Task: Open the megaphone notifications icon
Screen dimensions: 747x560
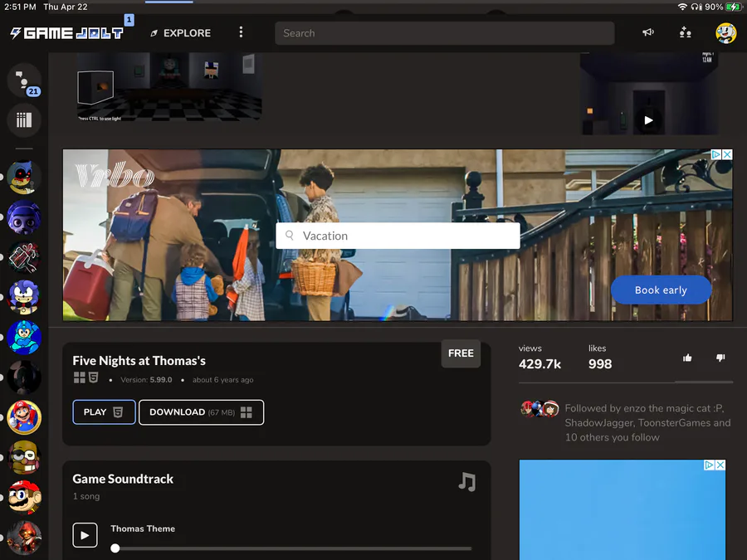Action: point(648,32)
